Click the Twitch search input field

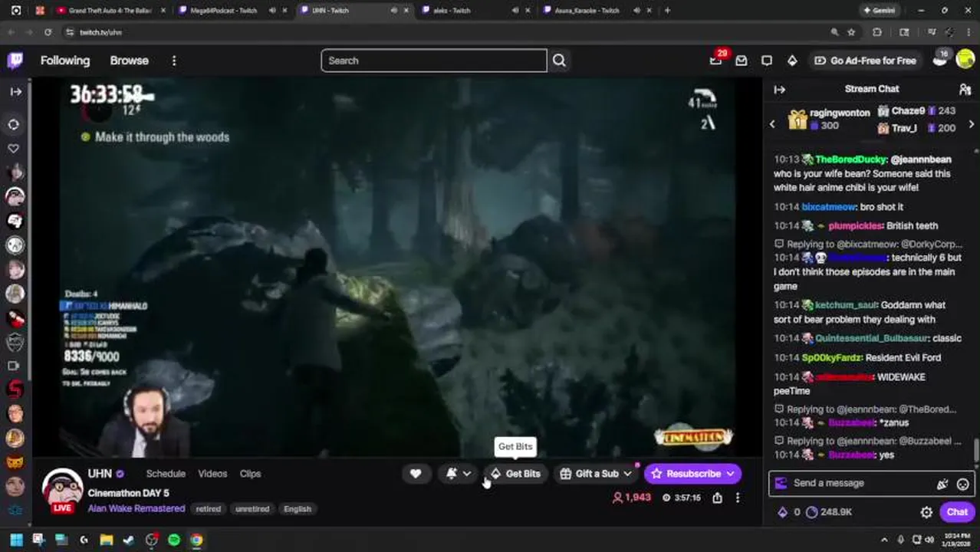point(434,61)
